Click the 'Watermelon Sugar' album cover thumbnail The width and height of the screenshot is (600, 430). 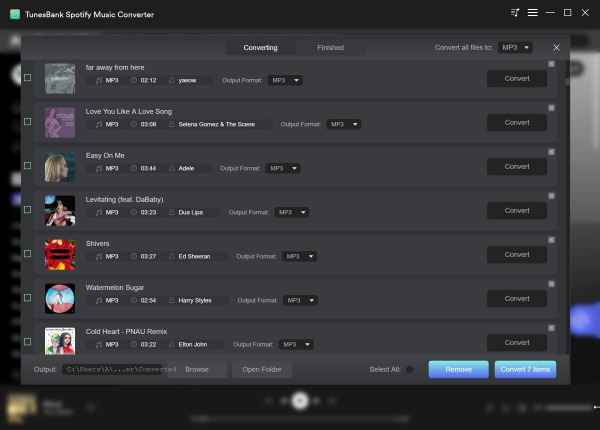[x=60, y=298]
